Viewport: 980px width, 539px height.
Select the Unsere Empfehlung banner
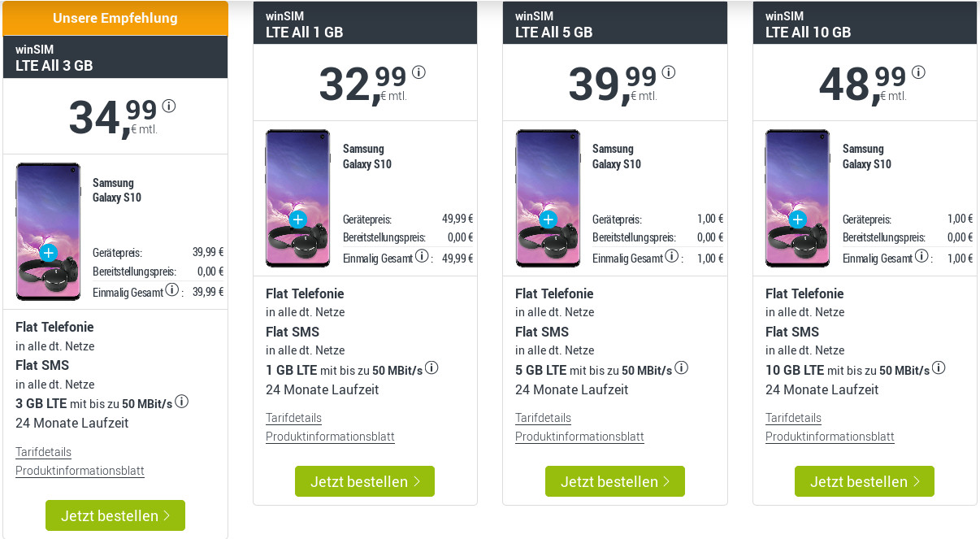coord(115,17)
